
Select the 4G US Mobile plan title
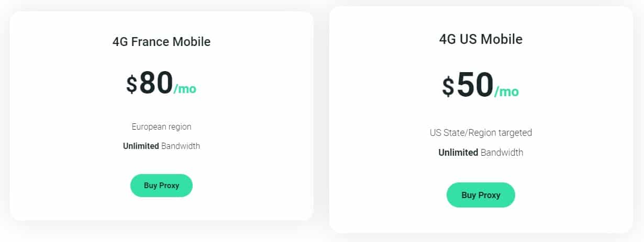(x=481, y=39)
